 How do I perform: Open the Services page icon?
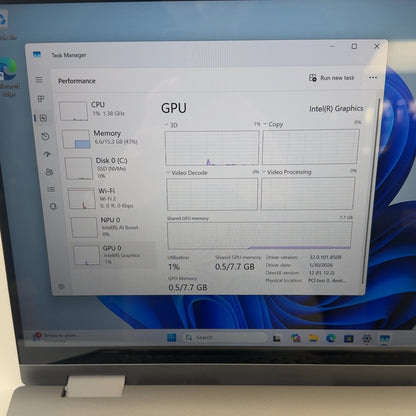pyautogui.click(x=53, y=206)
